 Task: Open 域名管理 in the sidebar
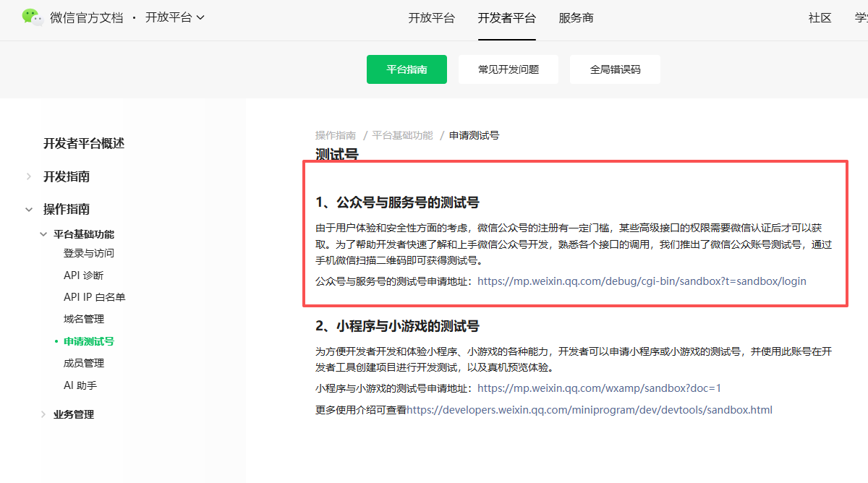[x=84, y=319]
